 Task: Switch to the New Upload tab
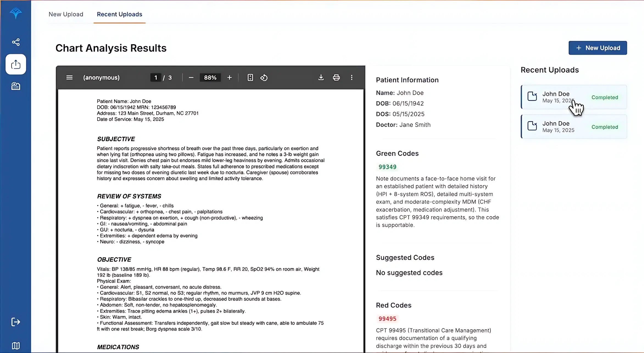tap(66, 14)
